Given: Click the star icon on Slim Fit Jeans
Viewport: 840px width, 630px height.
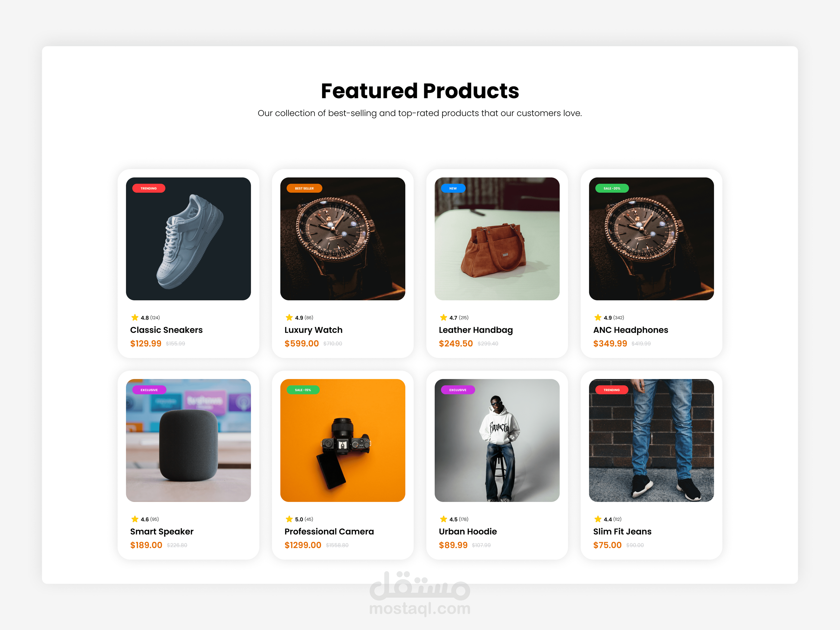Looking at the screenshot, I should (x=598, y=519).
